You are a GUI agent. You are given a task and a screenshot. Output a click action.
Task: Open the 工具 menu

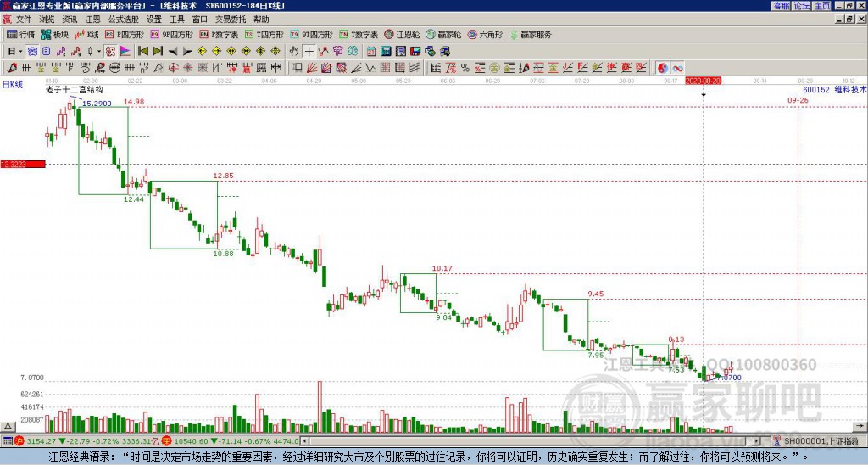176,20
